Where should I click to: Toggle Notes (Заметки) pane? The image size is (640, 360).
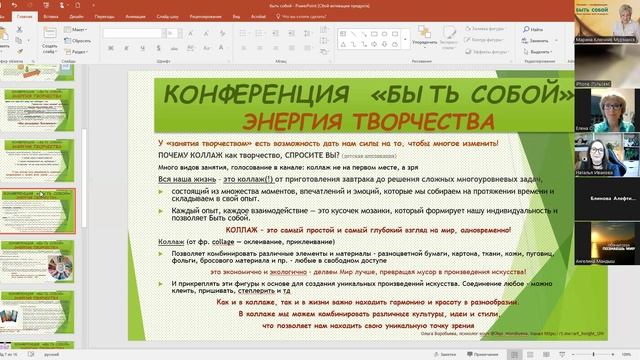point(444,354)
